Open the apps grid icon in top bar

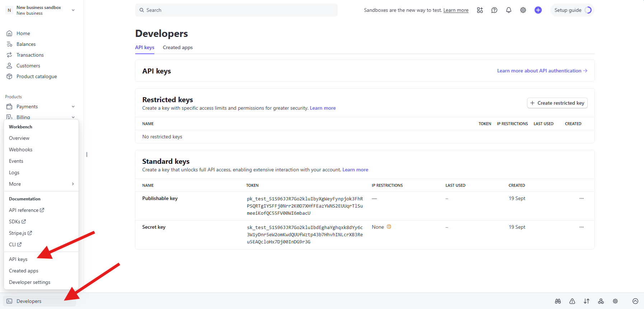pos(480,10)
